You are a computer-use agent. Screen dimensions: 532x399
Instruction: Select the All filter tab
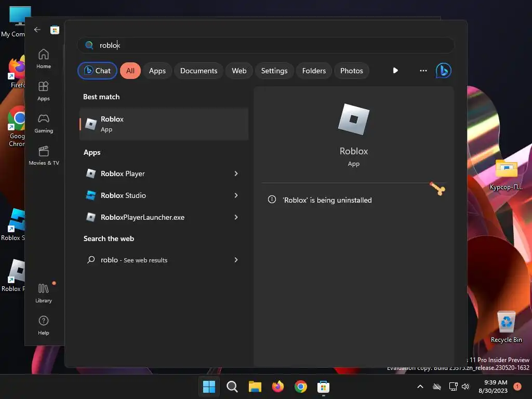(130, 71)
